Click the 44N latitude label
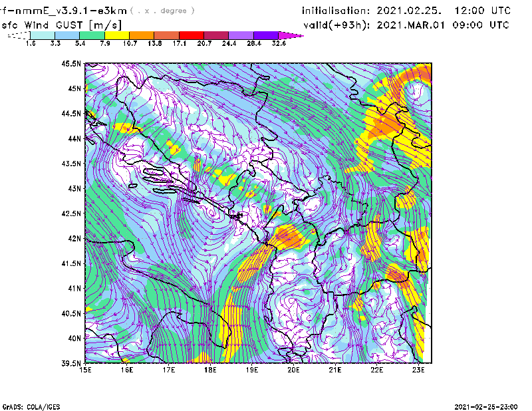Screen dimensions: 532x411 click(x=74, y=138)
